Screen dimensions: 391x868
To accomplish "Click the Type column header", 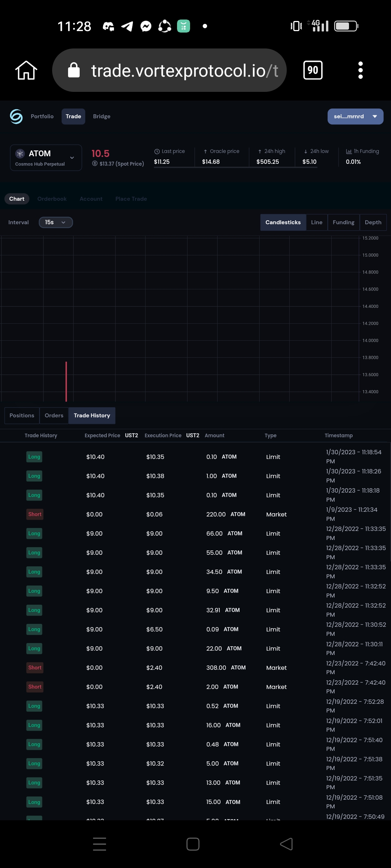I will 270,435.
